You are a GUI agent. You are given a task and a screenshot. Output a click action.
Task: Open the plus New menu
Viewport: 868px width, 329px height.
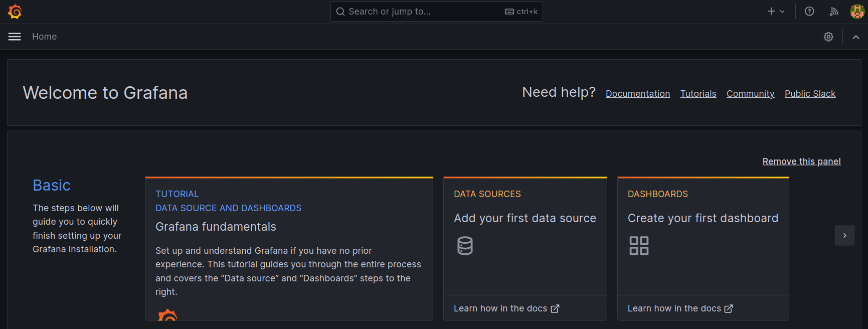(776, 12)
